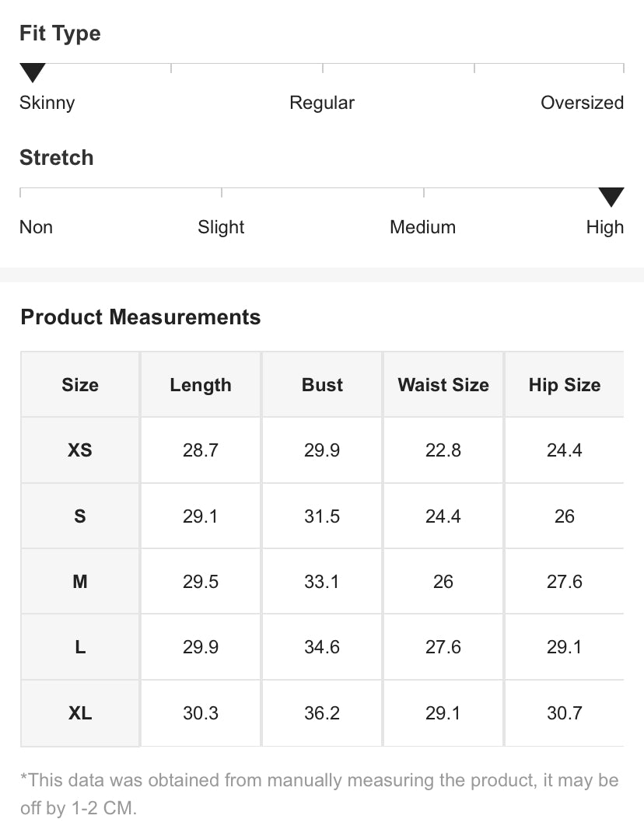This screenshot has height=833, width=644.
Task: Select the XS size row label
Action: 80,450
